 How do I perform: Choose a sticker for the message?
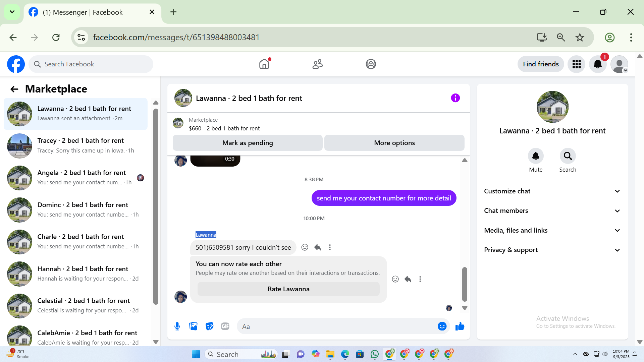(x=209, y=326)
